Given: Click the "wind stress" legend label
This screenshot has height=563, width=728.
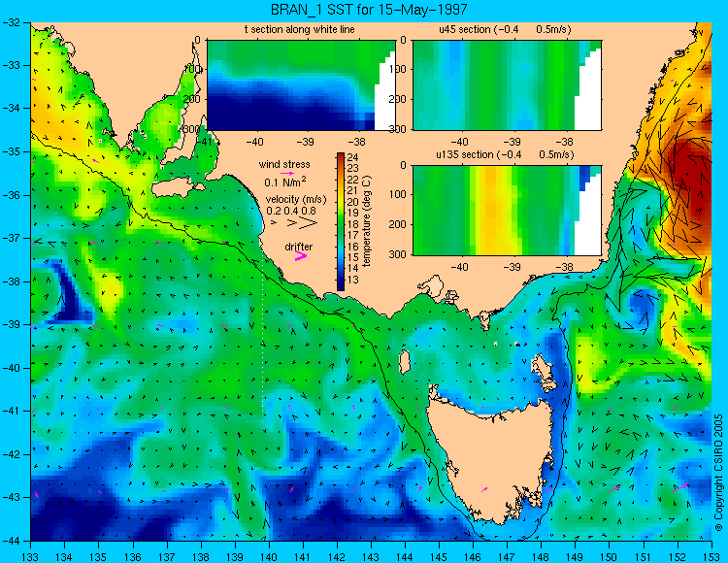Looking at the screenshot, I should (284, 164).
